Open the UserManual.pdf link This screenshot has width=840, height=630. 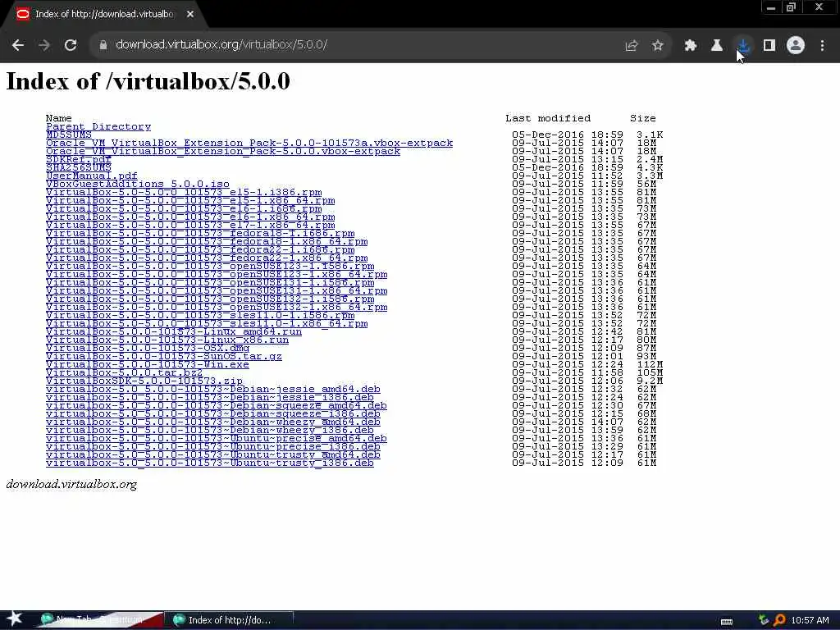92,176
